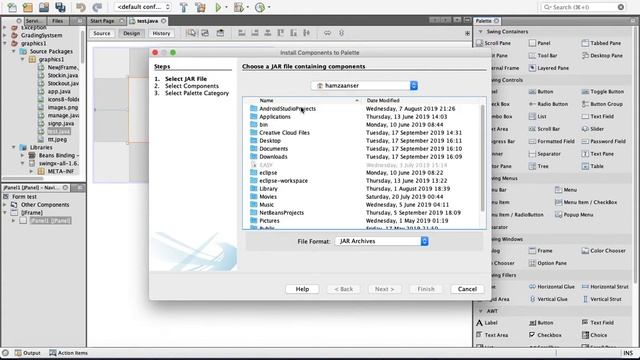
Task: Click the Profile Project clock icon
Action: (260, 7)
